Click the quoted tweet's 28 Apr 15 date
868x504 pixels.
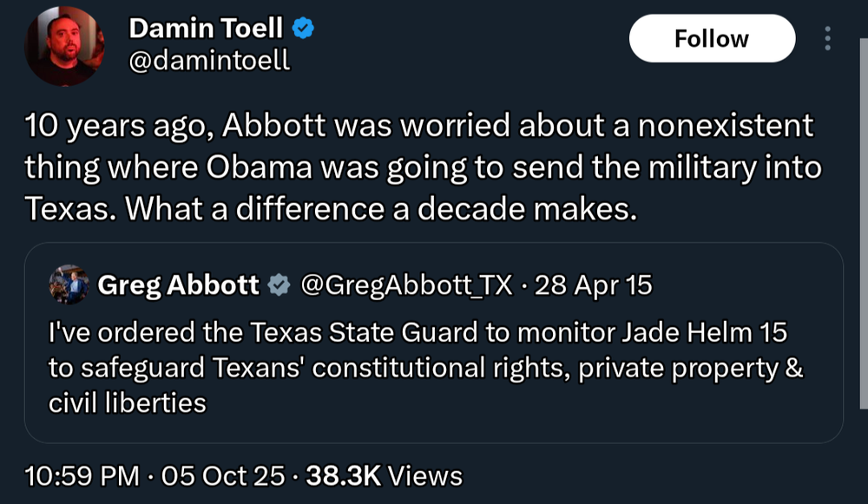pos(594,285)
